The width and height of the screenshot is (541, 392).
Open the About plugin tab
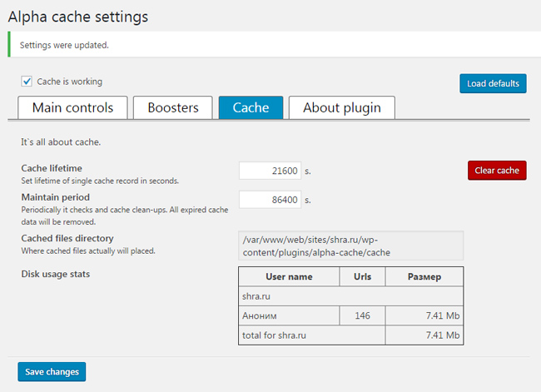tap(342, 107)
